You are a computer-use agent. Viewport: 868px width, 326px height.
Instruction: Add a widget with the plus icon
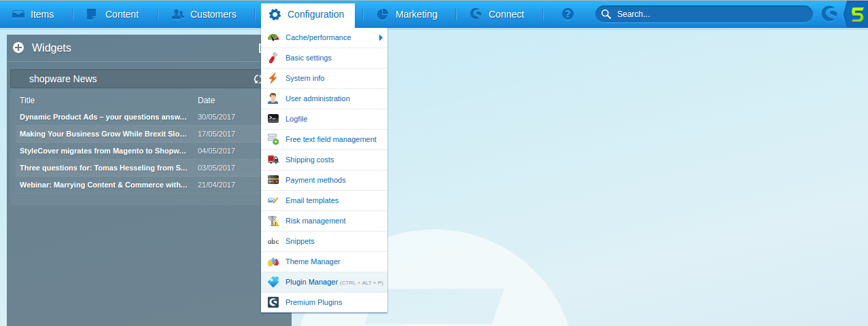(18, 48)
